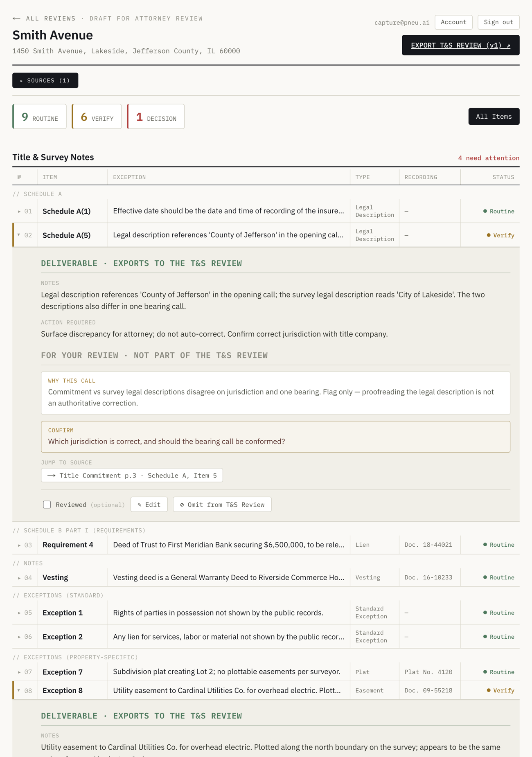Expand the Sources (1) panel
532x757 pixels.
coord(45,80)
